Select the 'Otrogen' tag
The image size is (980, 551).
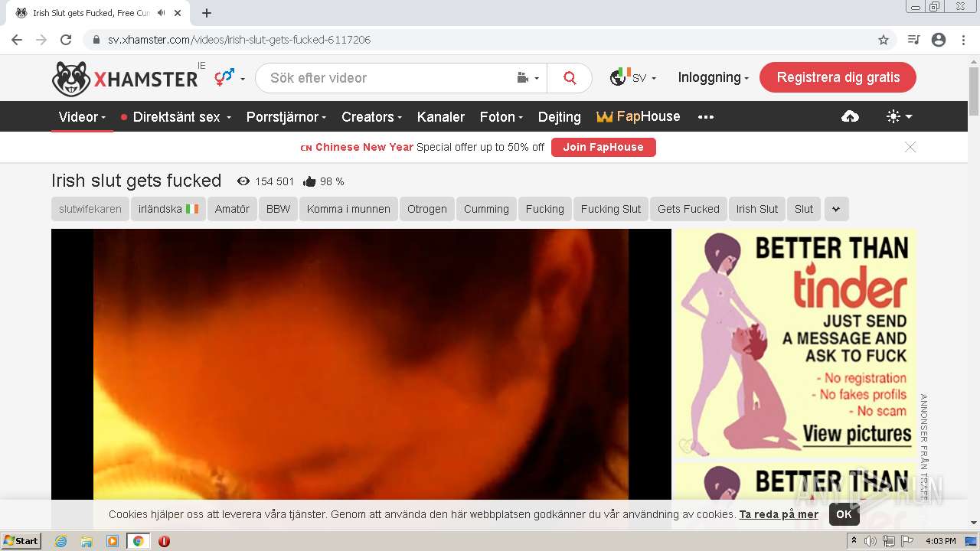[x=426, y=209]
